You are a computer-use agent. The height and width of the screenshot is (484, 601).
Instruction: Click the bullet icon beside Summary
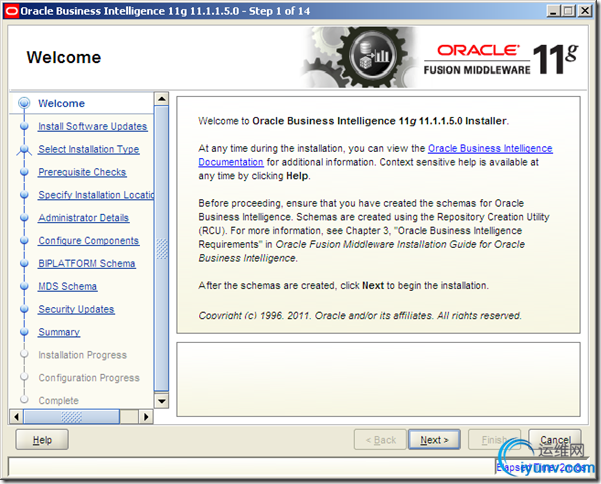[x=24, y=332]
